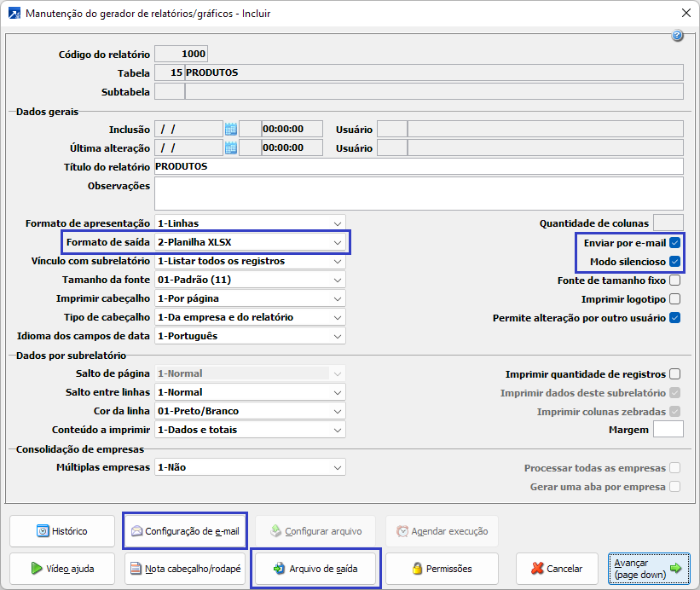This screenshot has height=590, width=700.
Task: Open the Histórico button
Action: [61, 531]
